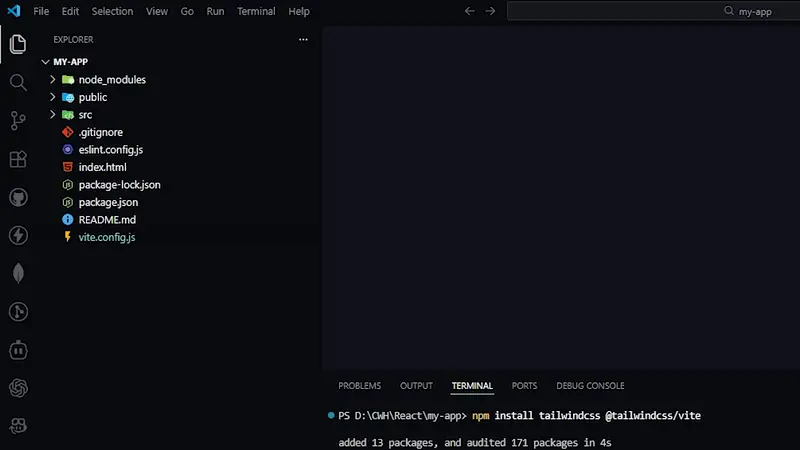Open the Source Control view

[17, 121]
